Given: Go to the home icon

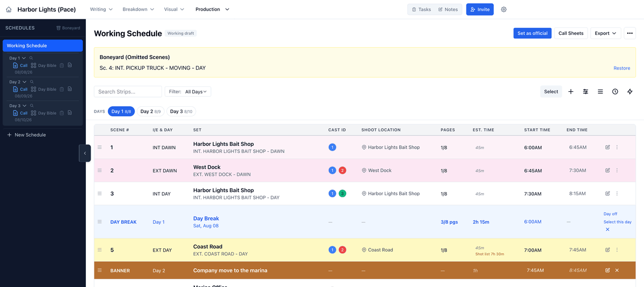Looking at the screenshot, I should click(9, 10).
